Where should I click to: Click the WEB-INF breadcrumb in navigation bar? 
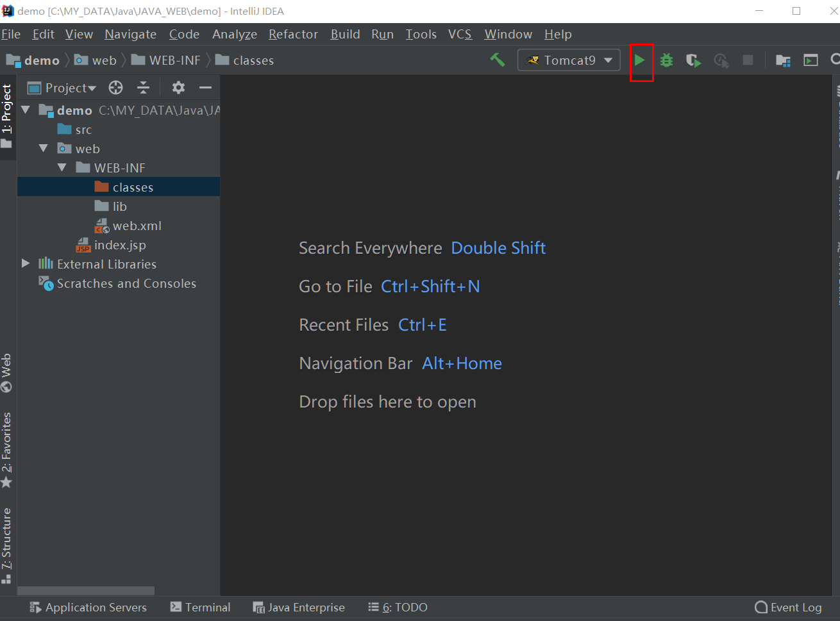pos(166,60)
